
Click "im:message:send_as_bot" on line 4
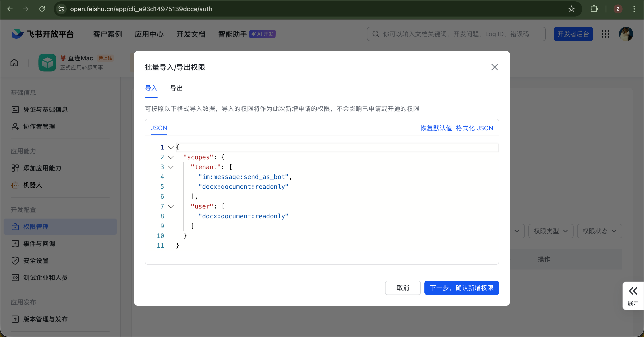[x=243, y=177]
